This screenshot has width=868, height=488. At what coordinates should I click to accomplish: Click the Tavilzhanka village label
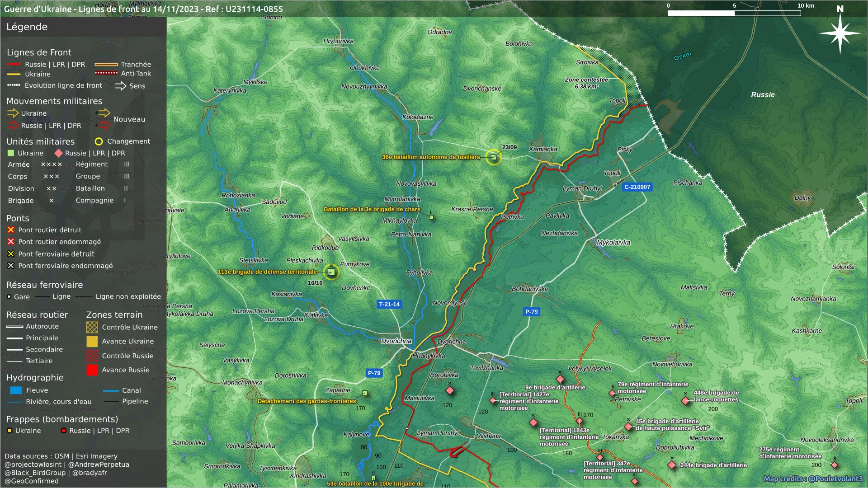tap(486, 368)
